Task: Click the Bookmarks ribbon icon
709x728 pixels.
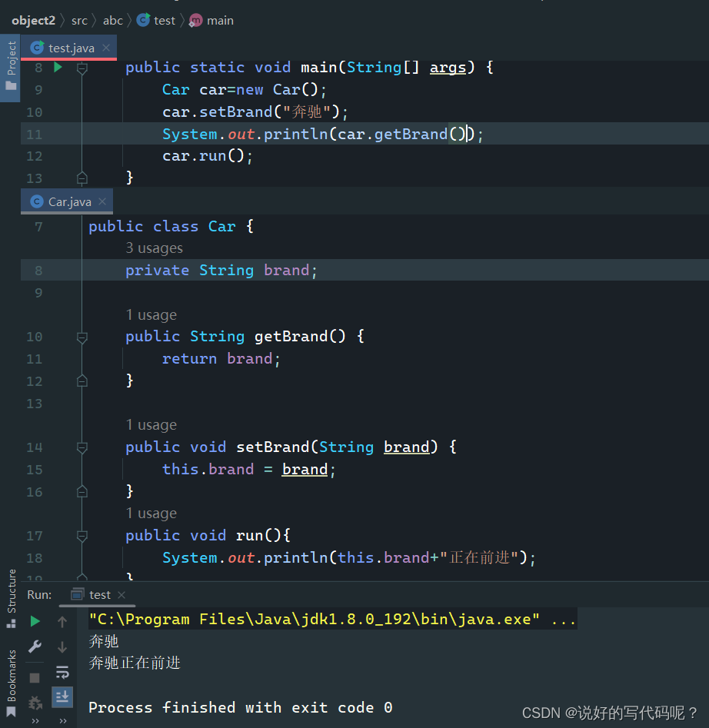Action: coord(11,712)
